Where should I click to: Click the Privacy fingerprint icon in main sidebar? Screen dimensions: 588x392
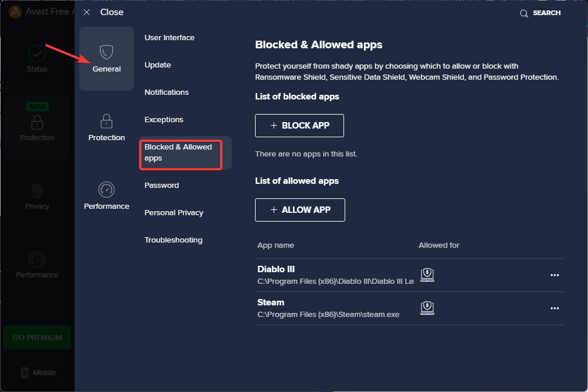pyautogui.click(x=37, y=191)
